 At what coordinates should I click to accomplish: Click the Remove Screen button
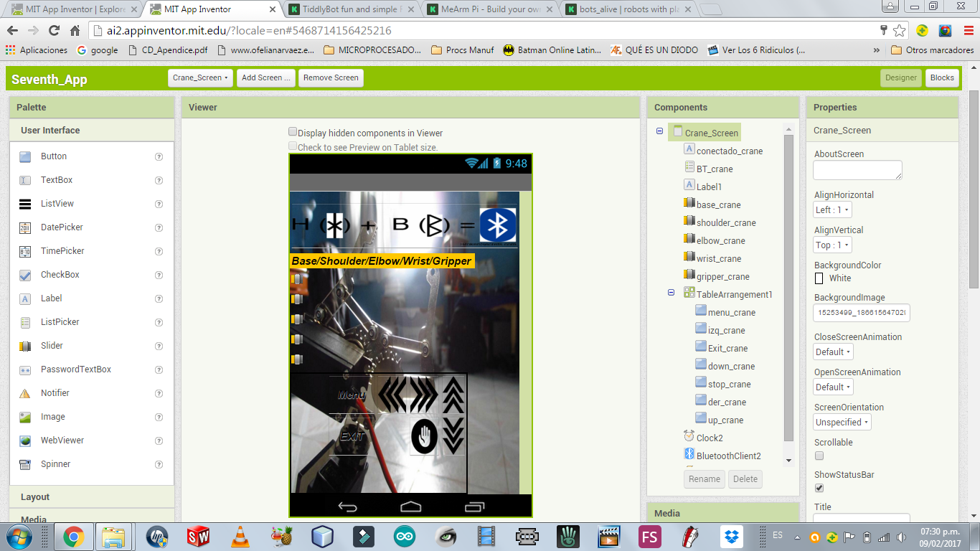pos(331,77)
